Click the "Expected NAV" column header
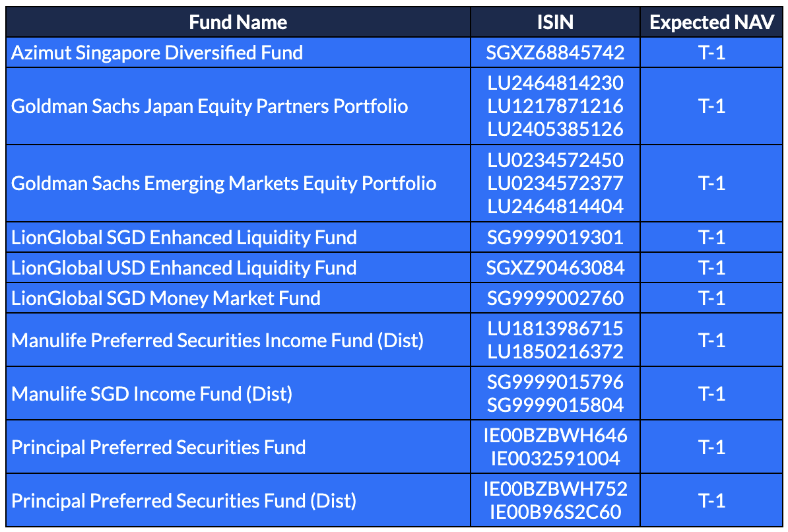The height and width of the screenshot is (532, 788). click(x=711, y=22)
